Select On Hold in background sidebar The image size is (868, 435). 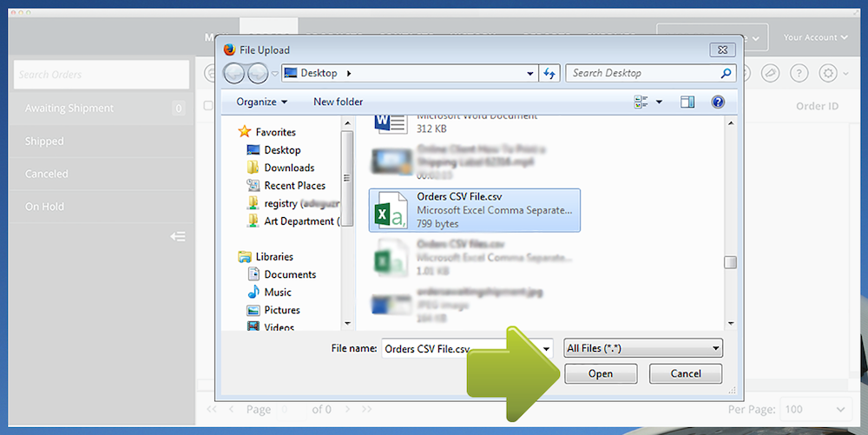pos(102,207)
